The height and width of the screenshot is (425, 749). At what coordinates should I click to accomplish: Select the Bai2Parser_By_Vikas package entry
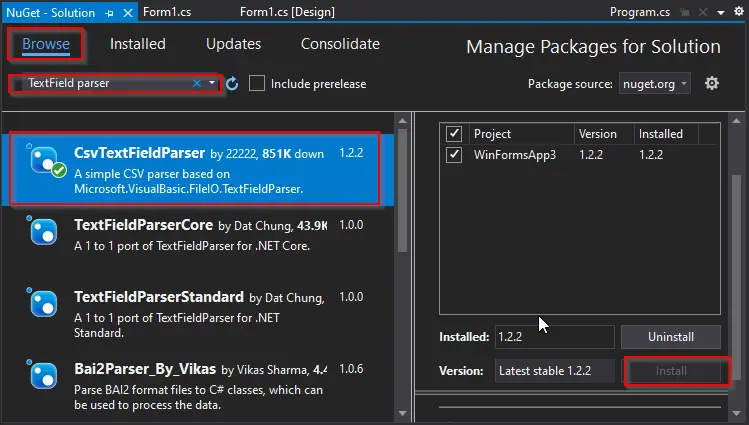198,386
